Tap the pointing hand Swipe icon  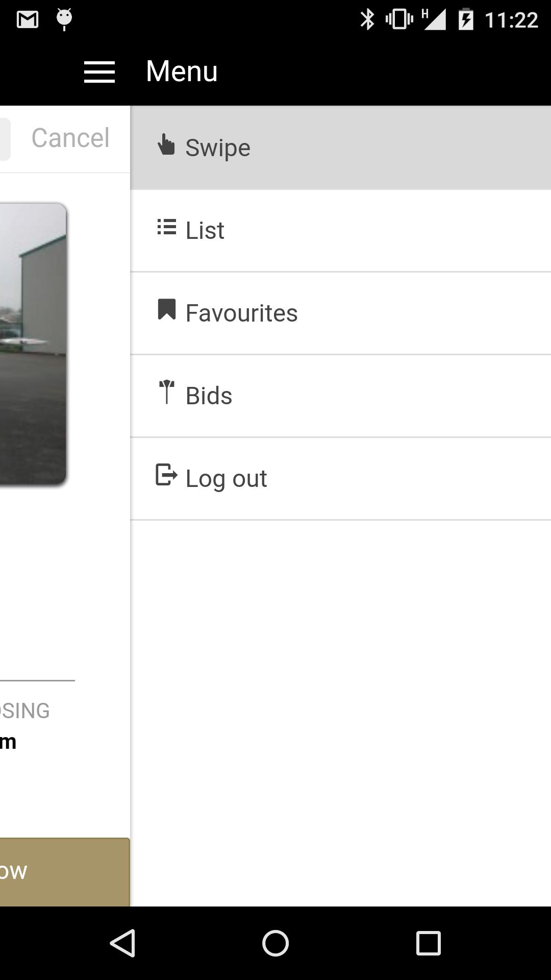(x=166, y=144)
